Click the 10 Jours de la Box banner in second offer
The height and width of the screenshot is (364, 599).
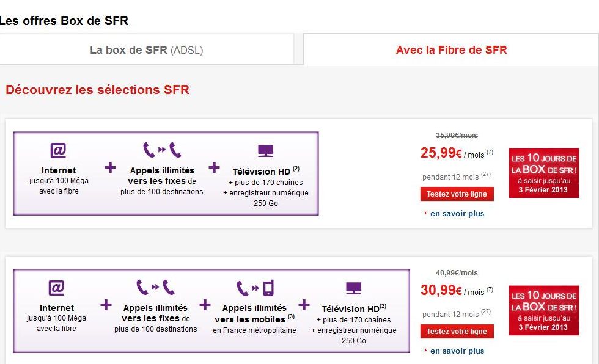(543, 310)
